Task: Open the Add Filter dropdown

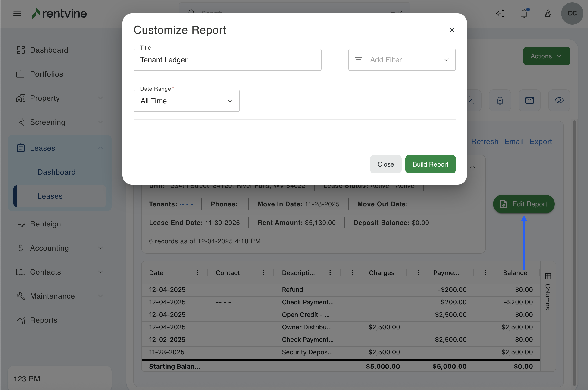Action: (402, 60)
